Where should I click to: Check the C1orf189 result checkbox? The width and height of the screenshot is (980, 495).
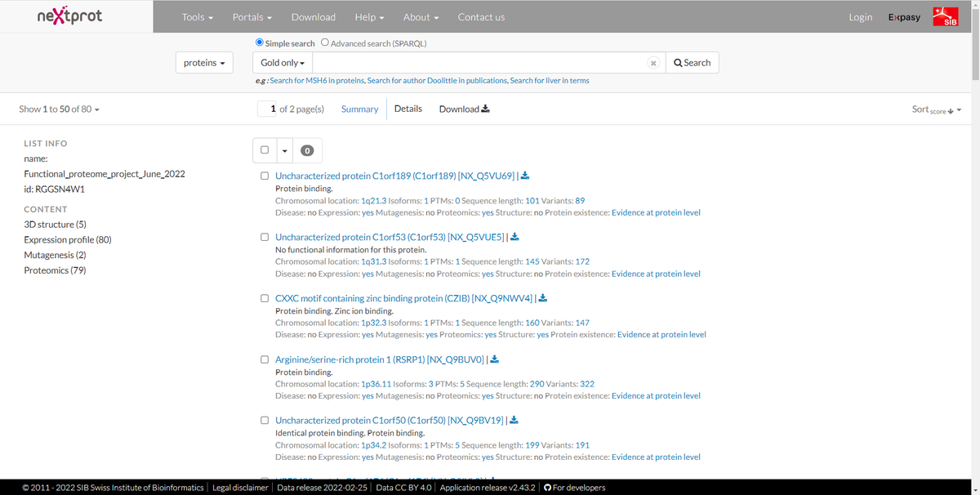265,176
